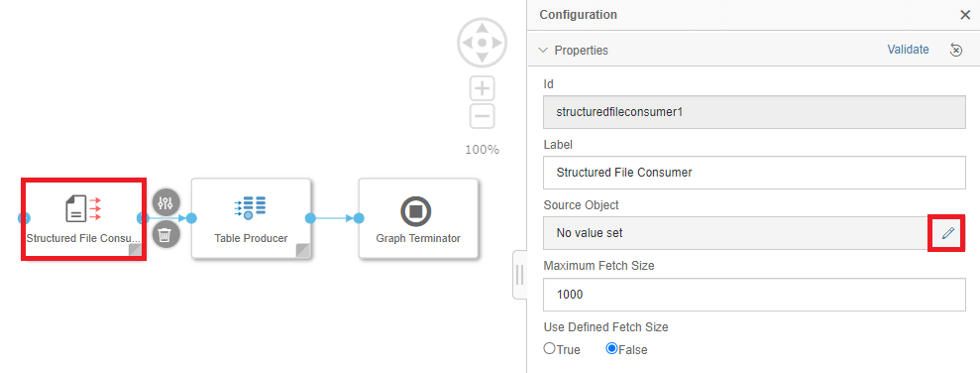Viewport: 980px width, 373px height.
Task: Click the Label text field
Action: 754,172
